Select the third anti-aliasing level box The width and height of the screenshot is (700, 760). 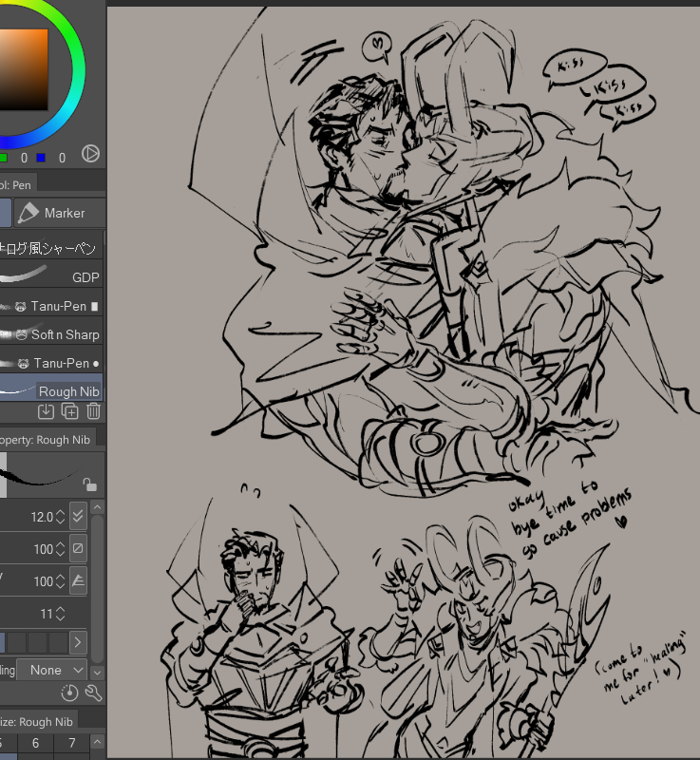(x=37, y=642)
